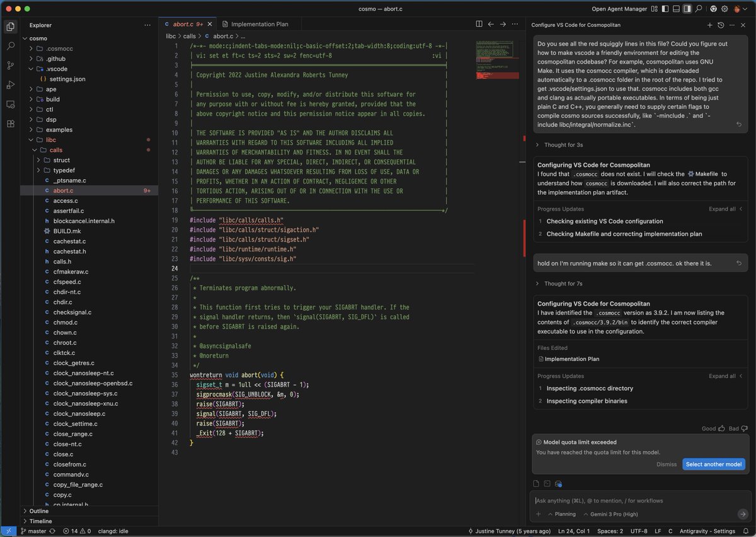This screenshot has height=537, width=756.
Task: Expand 'Thought for 7s' section
Action: (559, 284)
